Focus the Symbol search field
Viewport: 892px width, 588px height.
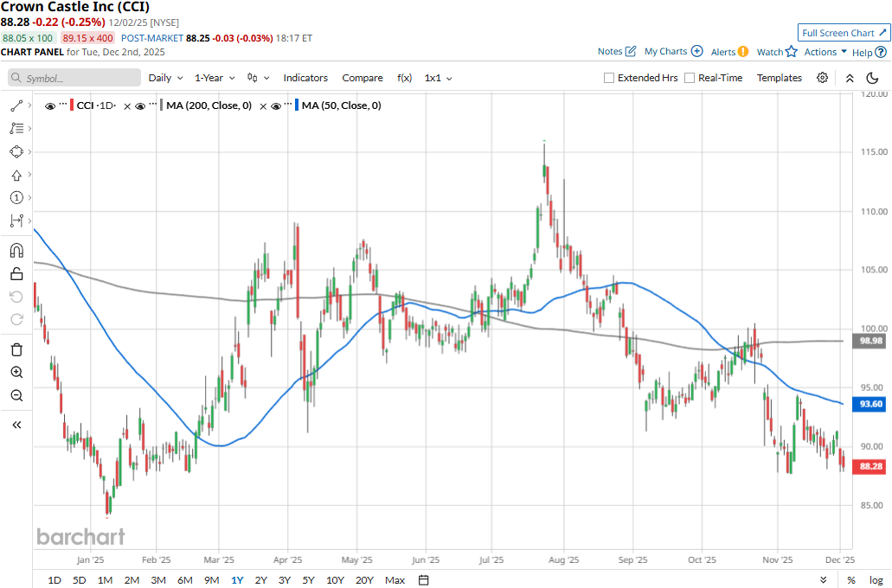tap(74, 78)
